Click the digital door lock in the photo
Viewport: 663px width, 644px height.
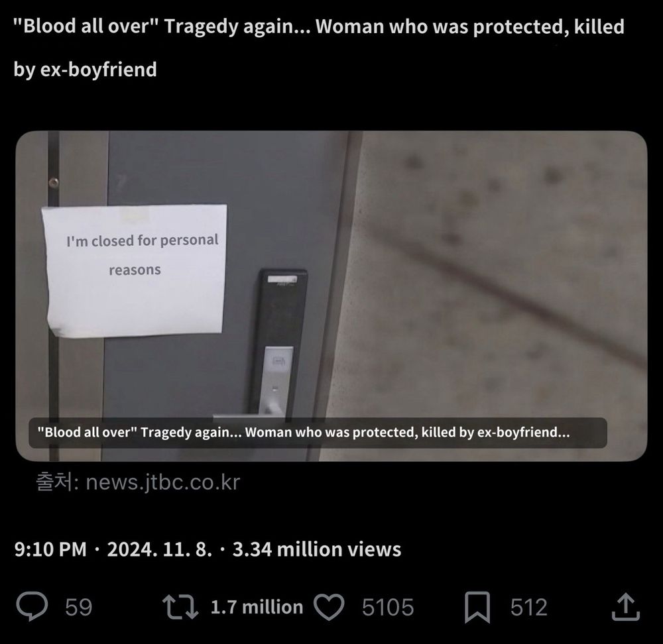coord(277,343)
